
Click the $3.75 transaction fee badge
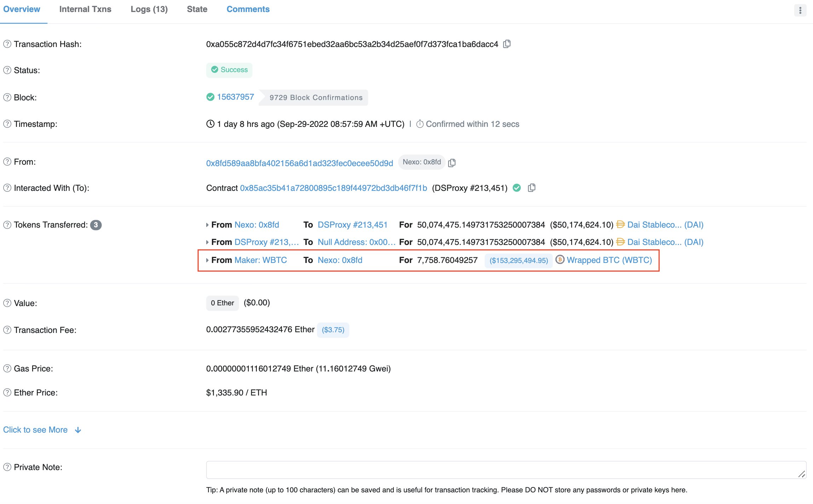333,330
